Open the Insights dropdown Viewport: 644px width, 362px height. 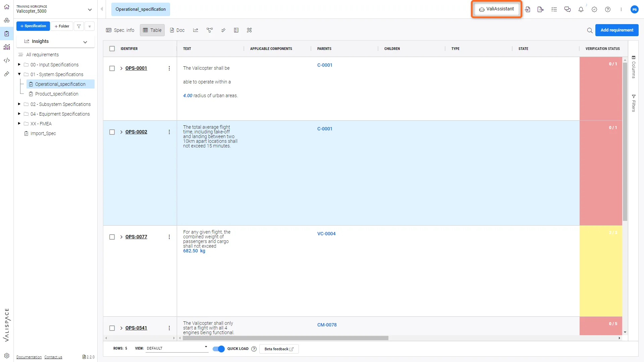pyautogui.click(x=56, y=42)
